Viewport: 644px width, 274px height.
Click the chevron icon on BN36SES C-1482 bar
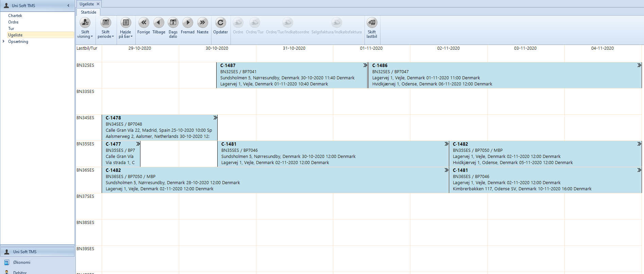click(x=446, y=170)
